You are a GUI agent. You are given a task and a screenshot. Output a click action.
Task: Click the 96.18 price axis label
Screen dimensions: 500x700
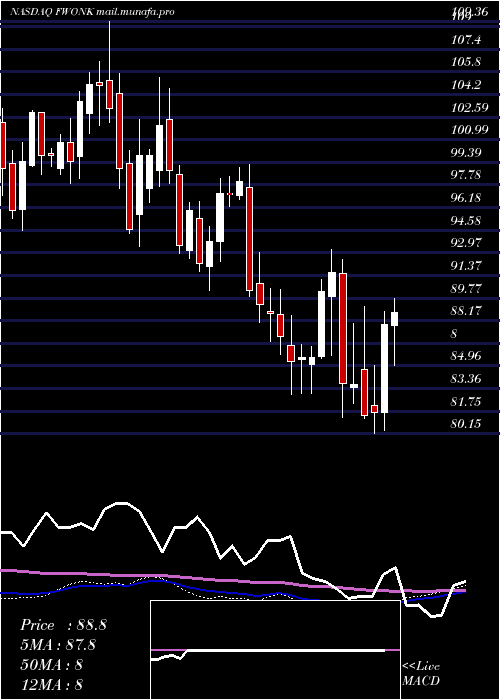click(x=466, y=198)
